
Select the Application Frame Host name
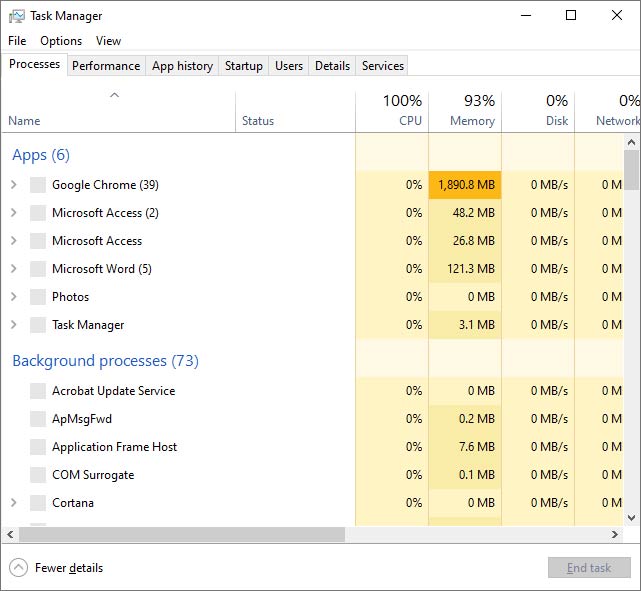[x=114, y=447]
